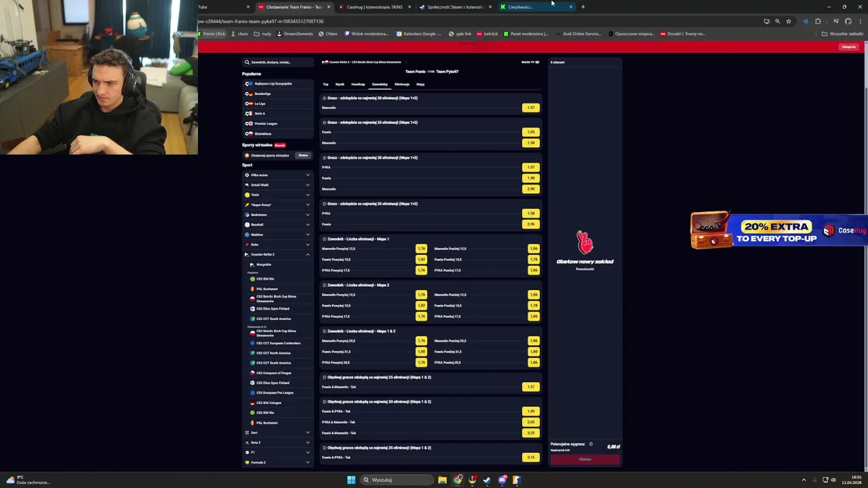Expand the Piłka nożna sport category
The width and height of the screenshot is (868, 488).
click(278, 175)
